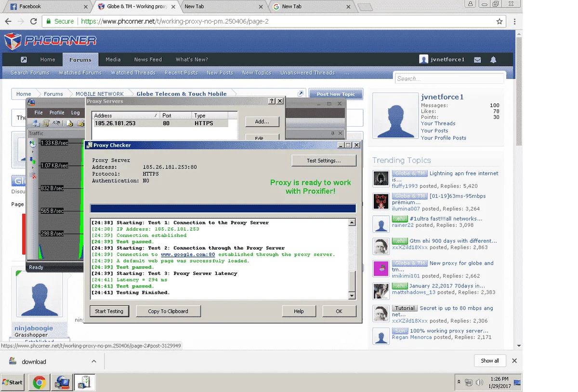578x392 pixels.
Task: Click the small link icon left of Post New Topic
Action: tap(301, 94)
